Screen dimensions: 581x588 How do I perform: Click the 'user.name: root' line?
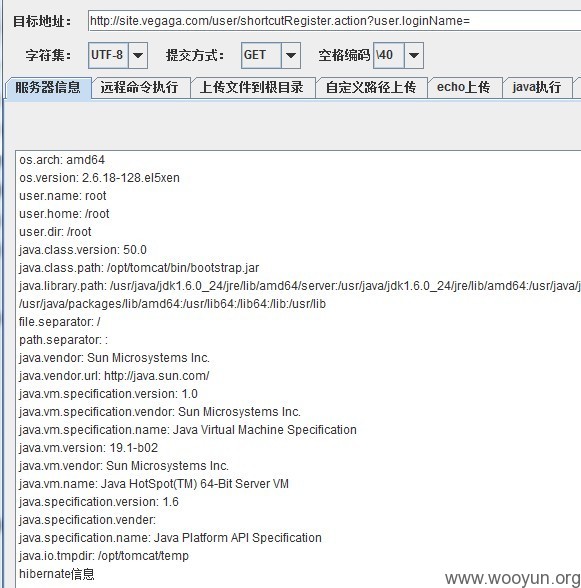pyautogui.click(x=63, y=196)
